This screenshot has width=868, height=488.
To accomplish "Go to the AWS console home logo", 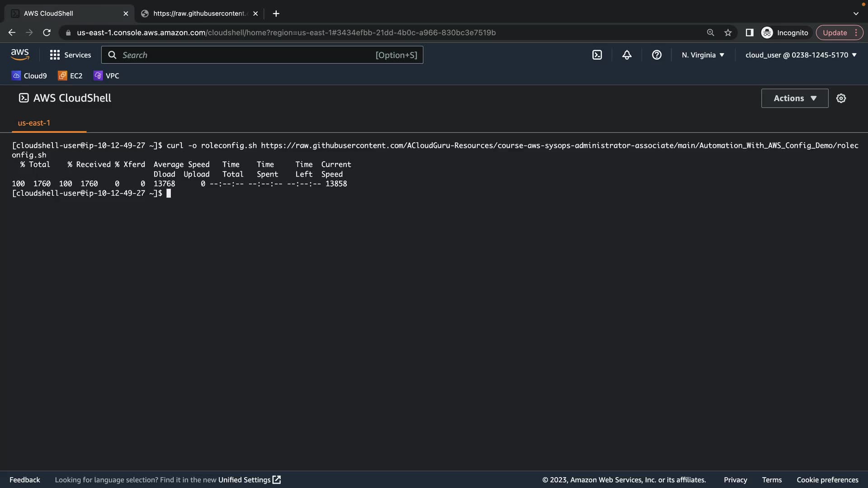I will pos(20,55).
